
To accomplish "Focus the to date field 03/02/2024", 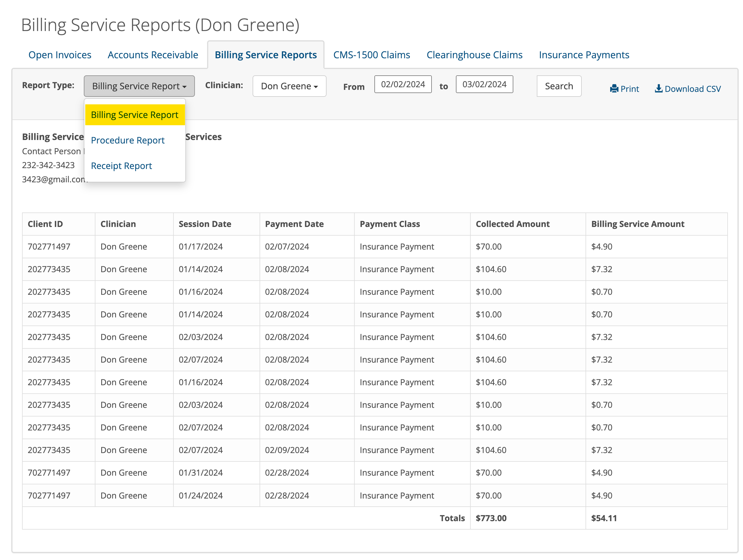I will (484, 84).
